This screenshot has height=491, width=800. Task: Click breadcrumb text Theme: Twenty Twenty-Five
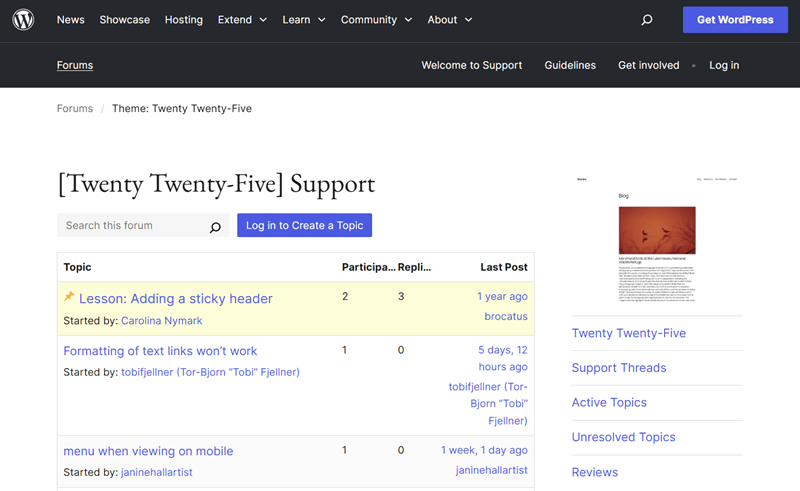(x=182, y=109)
